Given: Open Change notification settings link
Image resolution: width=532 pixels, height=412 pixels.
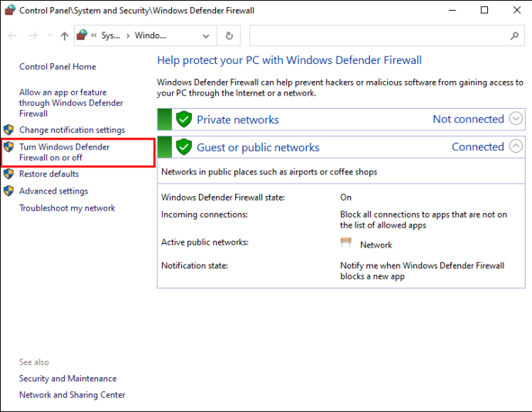Looking at the screenshot, I should pos(72,130).
